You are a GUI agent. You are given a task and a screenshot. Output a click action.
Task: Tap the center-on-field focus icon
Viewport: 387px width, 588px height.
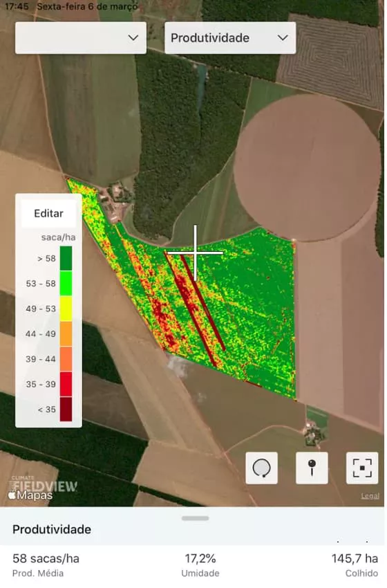point(362,468)
